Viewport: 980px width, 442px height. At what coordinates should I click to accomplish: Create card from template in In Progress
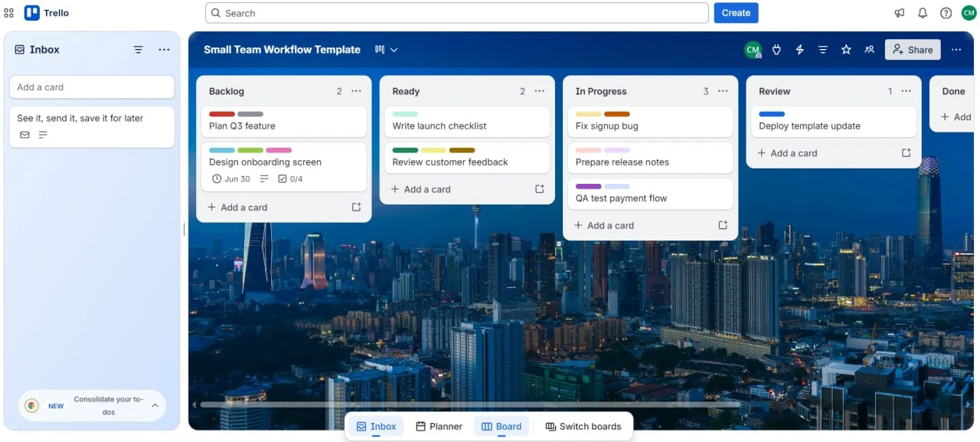(x=723, y=225)
